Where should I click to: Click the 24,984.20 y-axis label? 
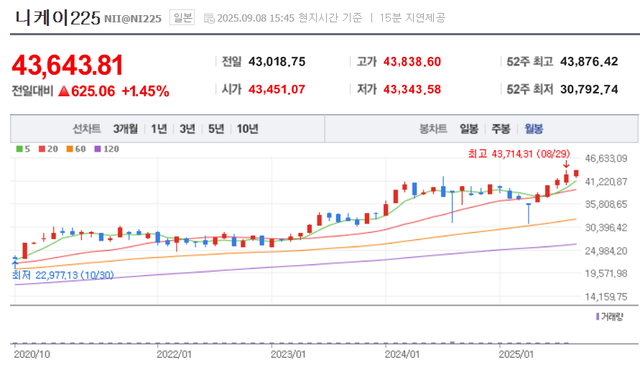[x=606, y=250]
